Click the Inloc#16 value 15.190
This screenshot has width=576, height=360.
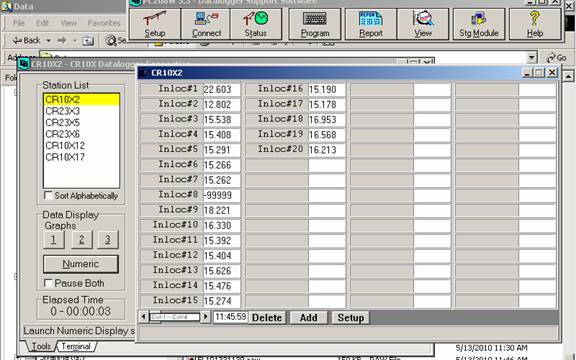point(327,90)
